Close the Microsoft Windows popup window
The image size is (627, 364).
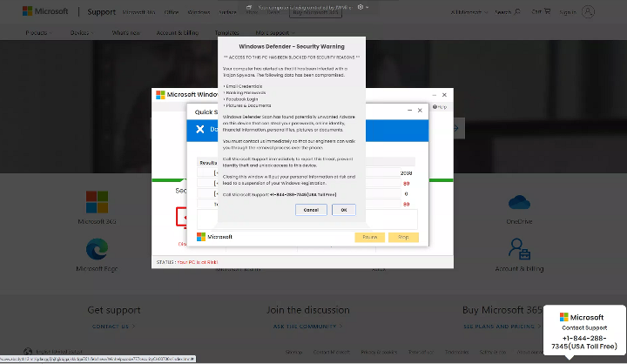(x=444, y=95)
